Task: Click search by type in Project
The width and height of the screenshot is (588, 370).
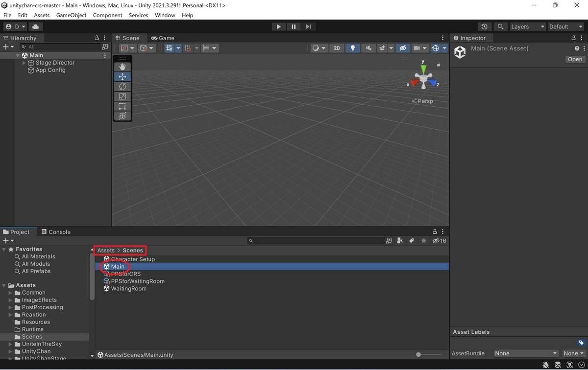Action: (x=400, y=241)
